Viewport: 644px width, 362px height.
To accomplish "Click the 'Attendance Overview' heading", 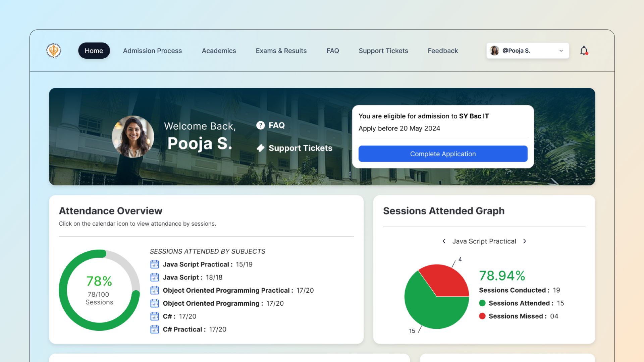I will (x=110, y=211).
